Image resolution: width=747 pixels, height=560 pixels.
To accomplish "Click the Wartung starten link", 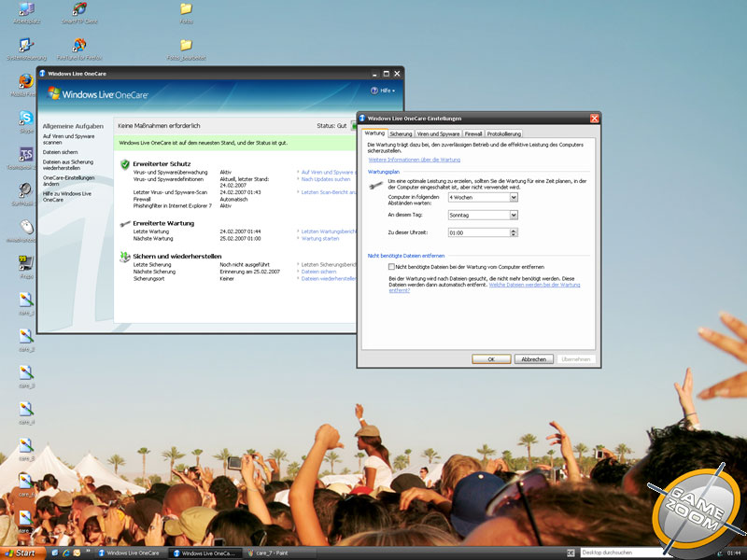I will [x=320, y=239].
